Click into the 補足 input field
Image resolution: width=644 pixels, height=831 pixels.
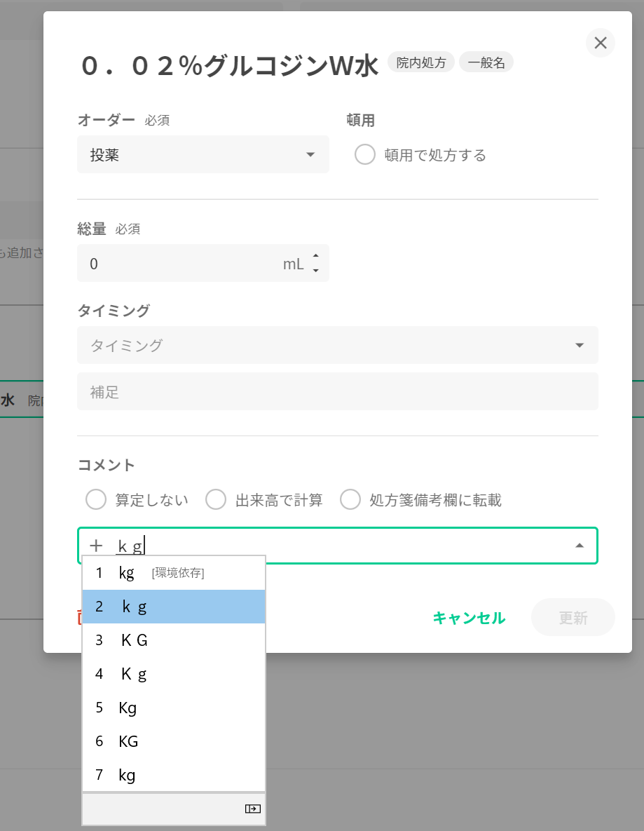[337, 391]
